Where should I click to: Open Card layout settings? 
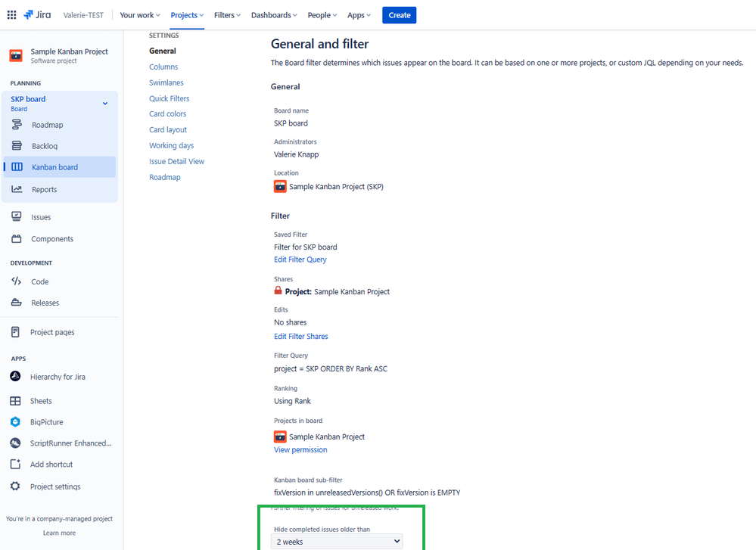168,129
